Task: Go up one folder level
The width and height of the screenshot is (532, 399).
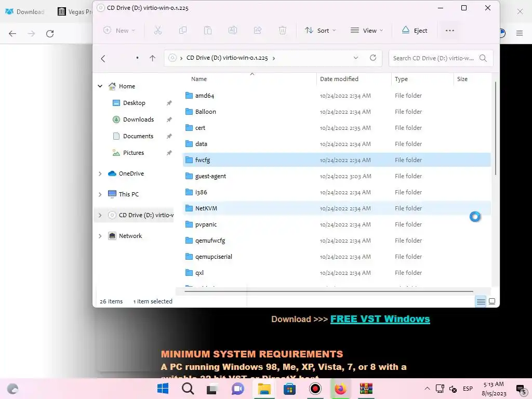Action: [152, 58]
